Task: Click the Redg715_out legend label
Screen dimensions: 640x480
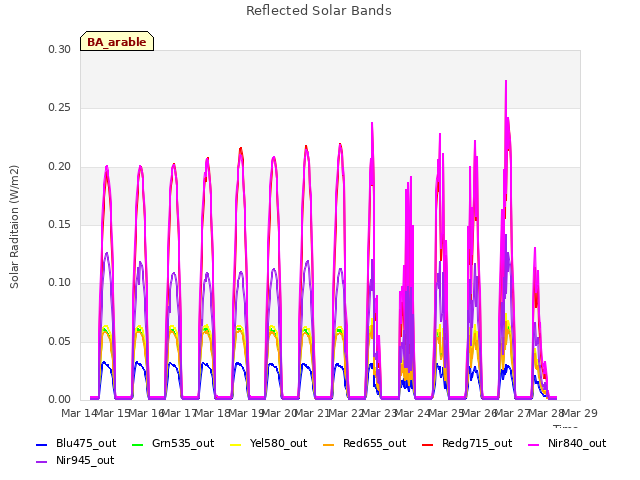Action: (477, 443)
